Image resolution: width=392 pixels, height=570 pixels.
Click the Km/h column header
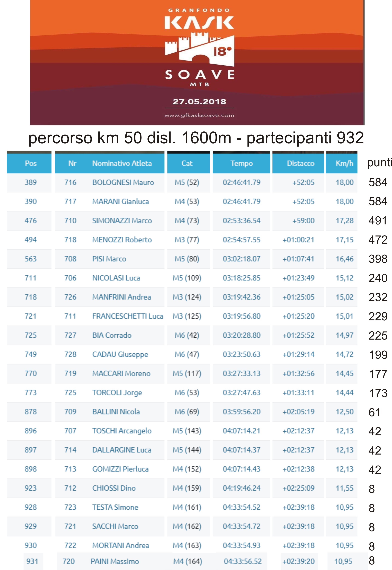tap(344, 163)
